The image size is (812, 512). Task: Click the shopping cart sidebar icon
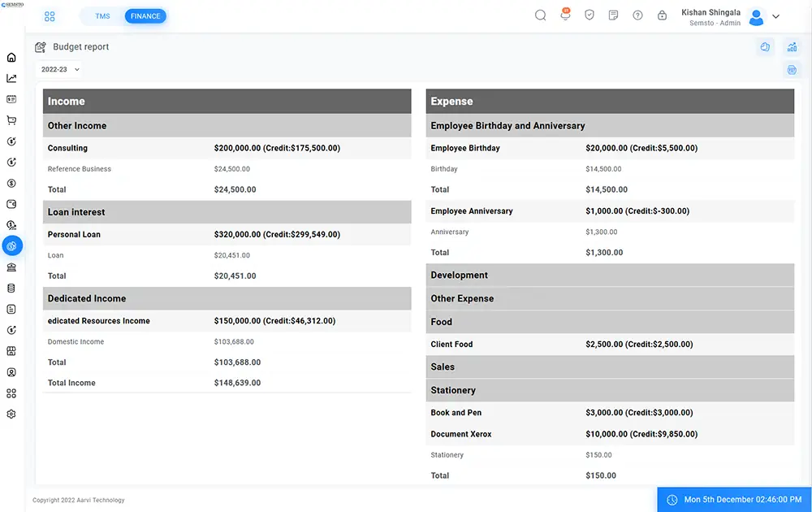tap(11, 120)
